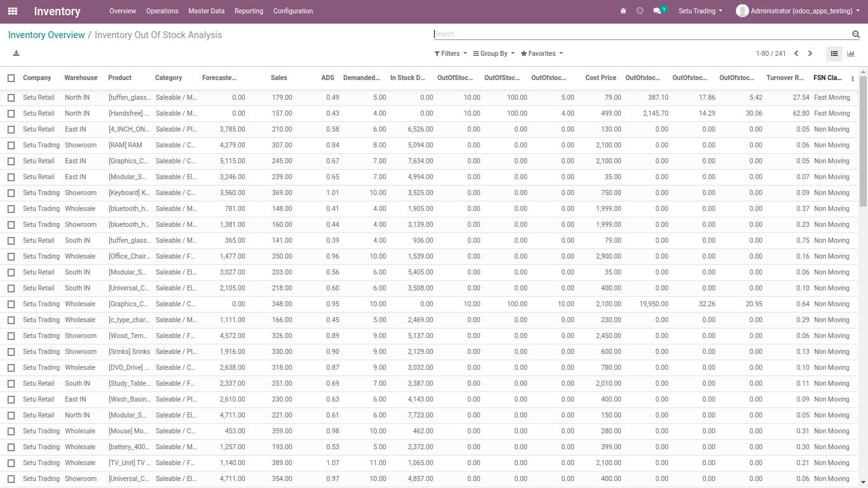Image resolution: width=868 pixels, height=488 pixels.
Task: Select the [RAM] RAM Showroom row checkbox
Action: point(11,145)
